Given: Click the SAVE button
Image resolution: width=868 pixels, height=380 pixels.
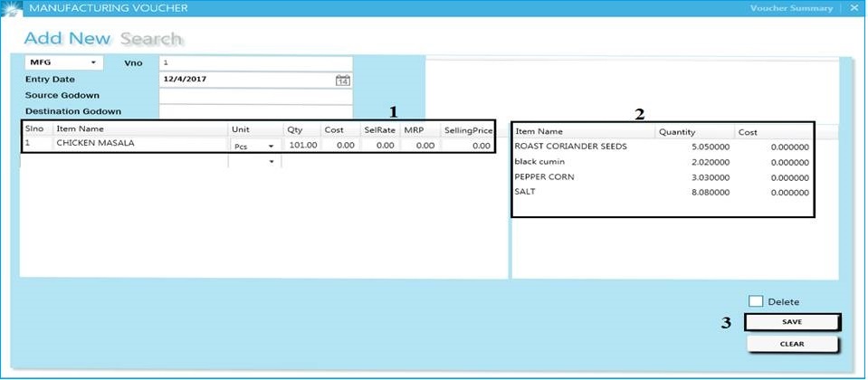Looking at the screenshot, I should tap(792, 322).
